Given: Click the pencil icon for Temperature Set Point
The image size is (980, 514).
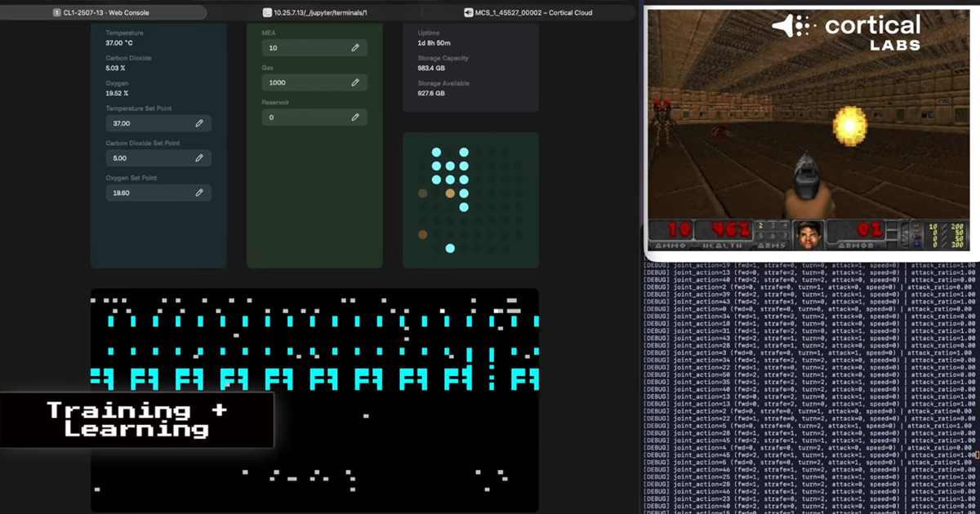Looking at the screenshot, I should click(x=199, y=123).
